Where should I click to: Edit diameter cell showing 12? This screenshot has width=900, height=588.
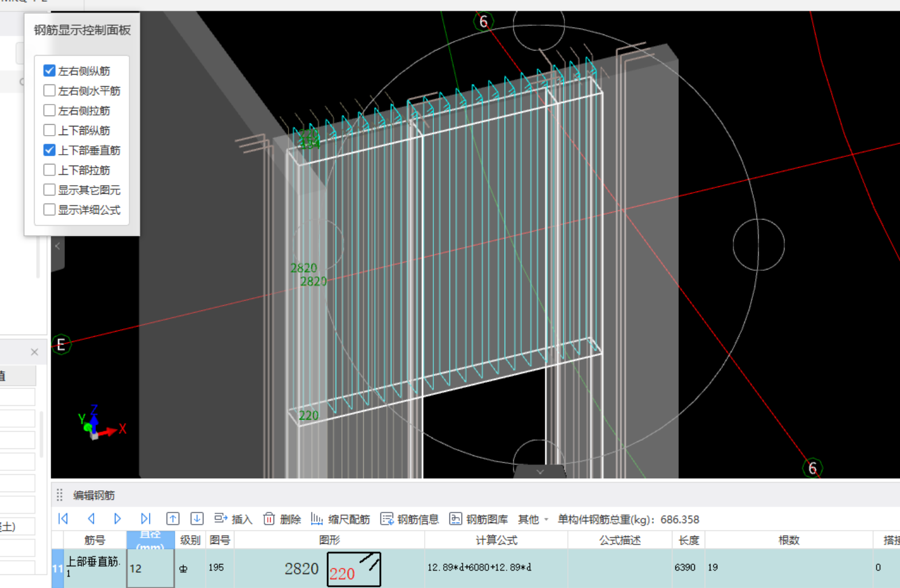151,568
